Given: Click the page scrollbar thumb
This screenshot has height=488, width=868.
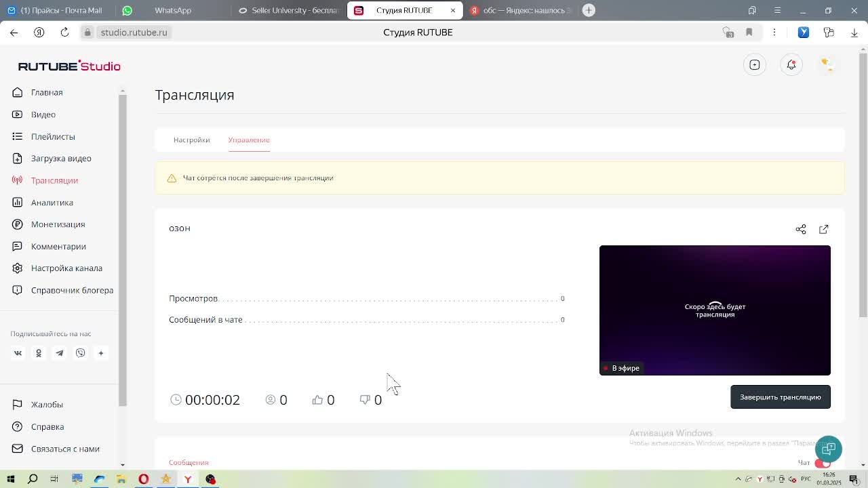Looking at the screenshot, I should pyautogui.click(x=863, y=184).
